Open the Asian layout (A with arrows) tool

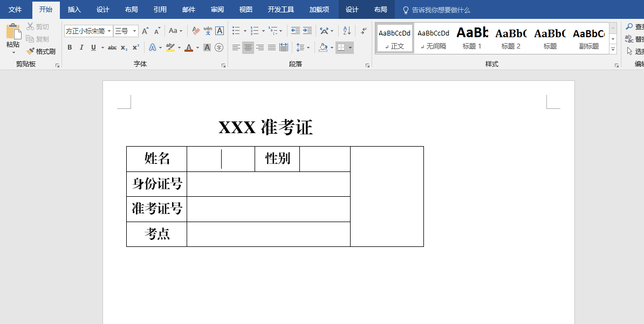pyautogui.click(x=324, y=31)
